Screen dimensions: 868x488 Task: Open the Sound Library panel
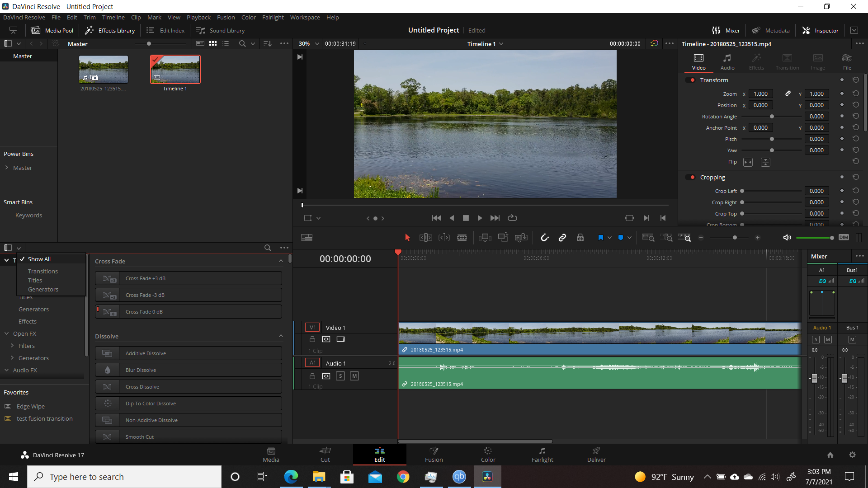(220, 30)
